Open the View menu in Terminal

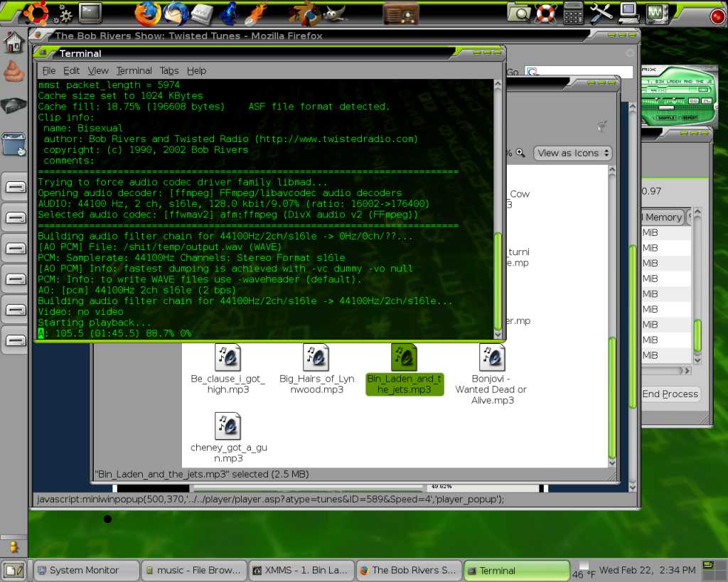[98, 70]
